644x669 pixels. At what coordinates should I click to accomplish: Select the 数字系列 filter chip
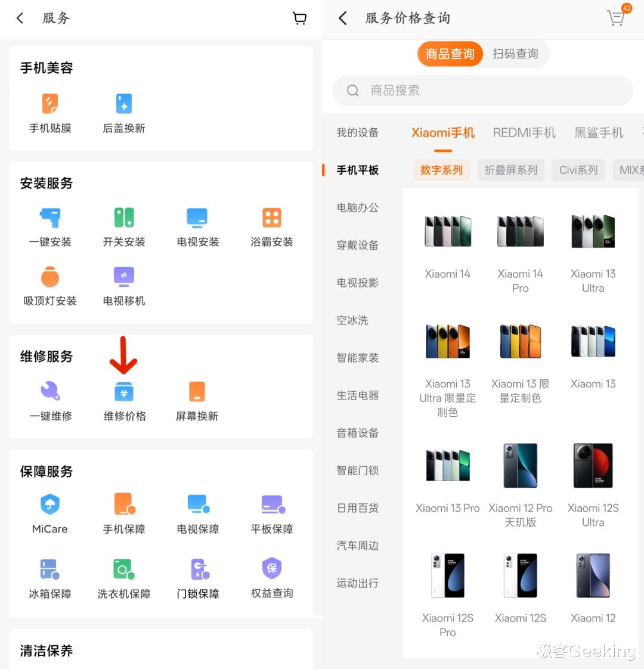click(441, 171)
